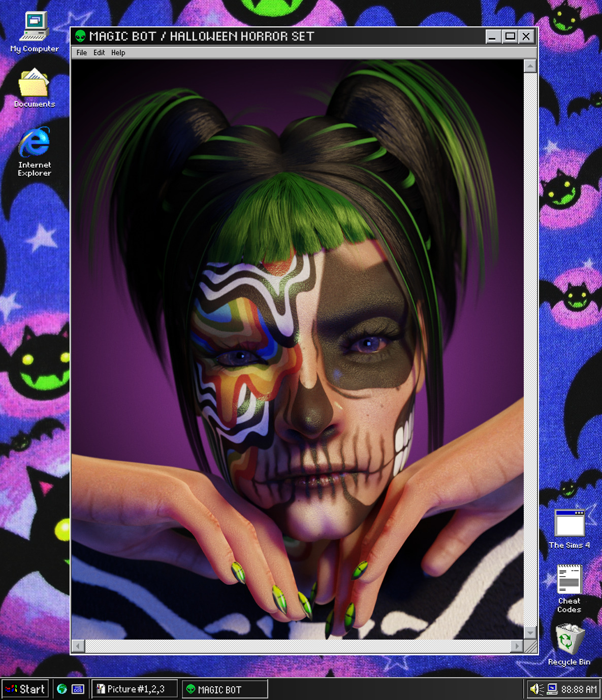Open the My Computer desktop icon
Screen dimensions: 602x700
pos(34,31)
